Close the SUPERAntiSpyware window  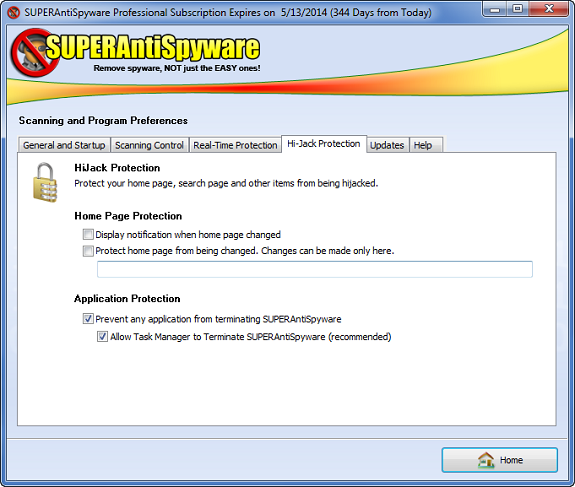click(549, 9)
